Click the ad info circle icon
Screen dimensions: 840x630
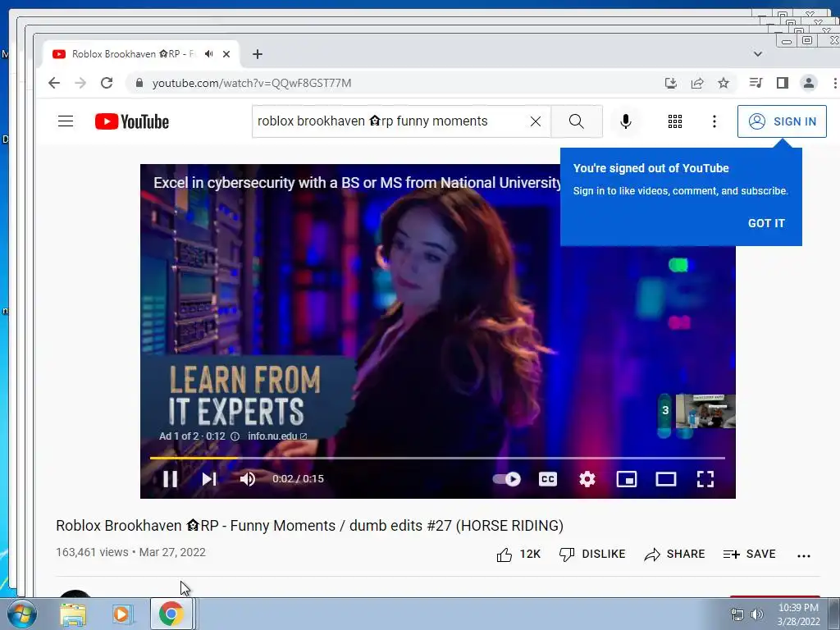pyautogui.click(x=235, y=436)
